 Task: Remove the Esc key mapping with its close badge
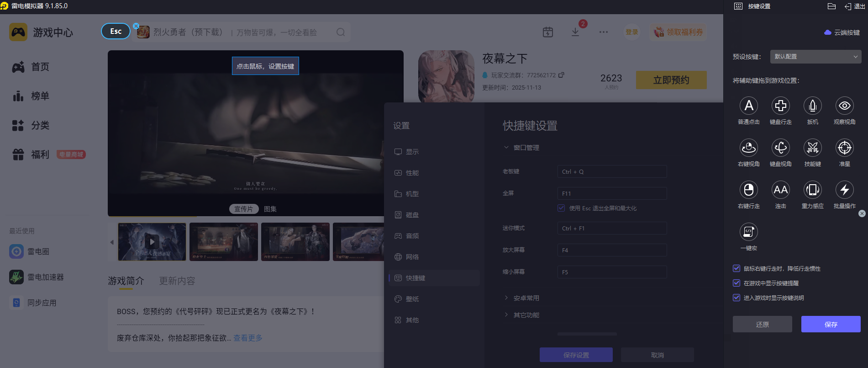point(136,26)
